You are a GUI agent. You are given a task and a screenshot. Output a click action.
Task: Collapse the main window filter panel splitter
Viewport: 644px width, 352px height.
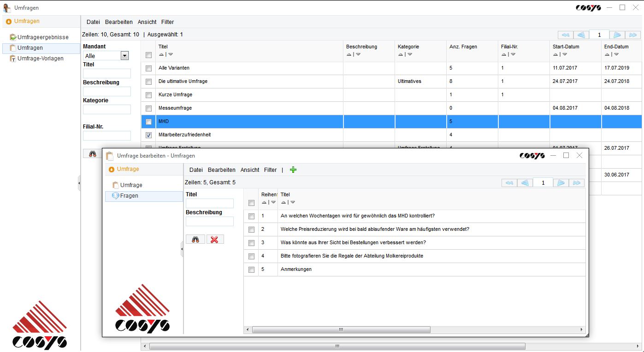79,183
